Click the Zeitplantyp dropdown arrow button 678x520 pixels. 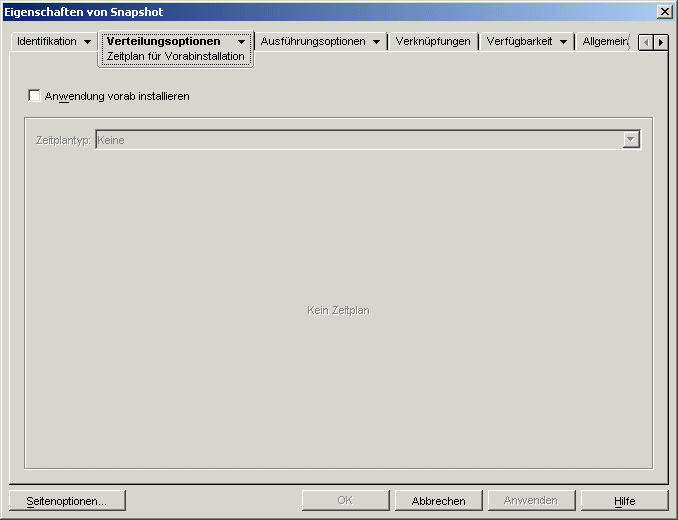click(x=631, y=140)
